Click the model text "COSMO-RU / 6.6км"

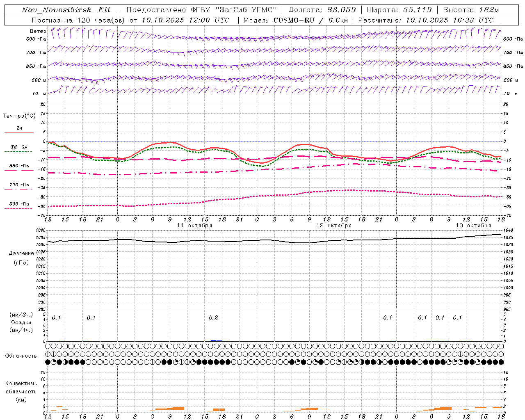[311, 20]
